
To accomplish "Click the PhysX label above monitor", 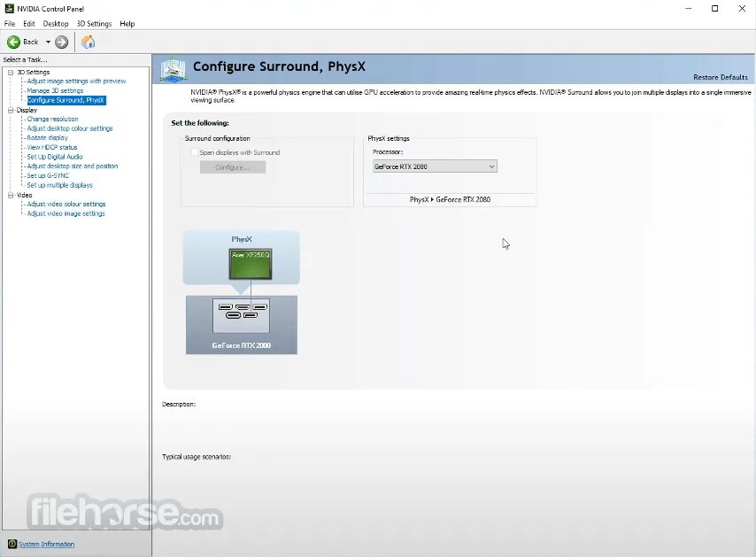I will pos(242,239).
